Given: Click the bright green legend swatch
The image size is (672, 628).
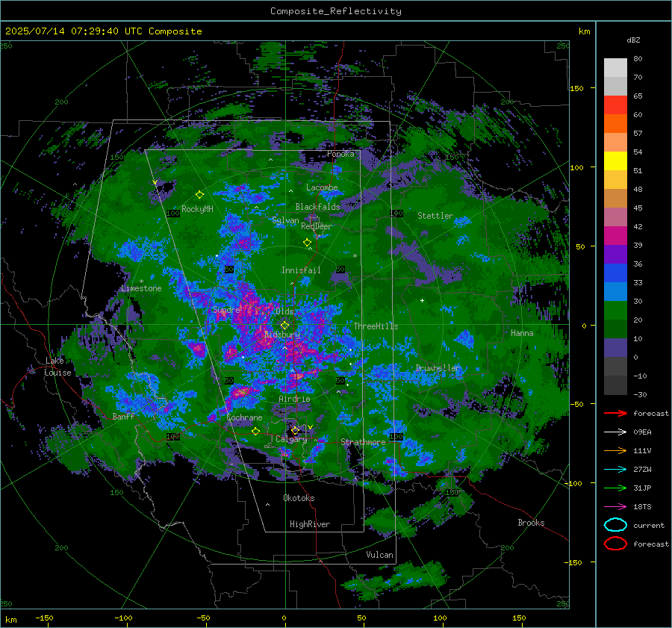Looking at the screenshot, I should pos(615,311).
